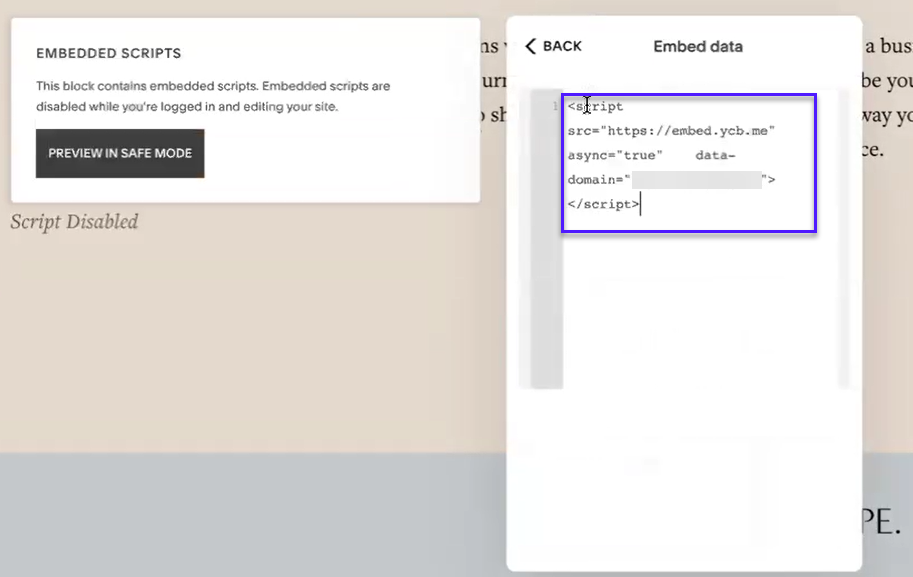Click the Embedded Scripts heading
The width and height of the screenshot is (913, 577).
pyautogui.click(x=108, y=53)
